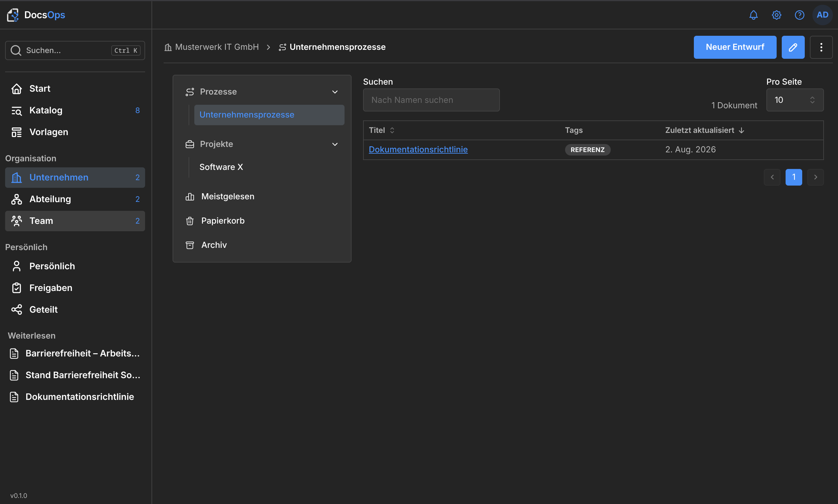Open the help question mark icon
Viewport: 838px width, 504px height.
tap(799, 15)
